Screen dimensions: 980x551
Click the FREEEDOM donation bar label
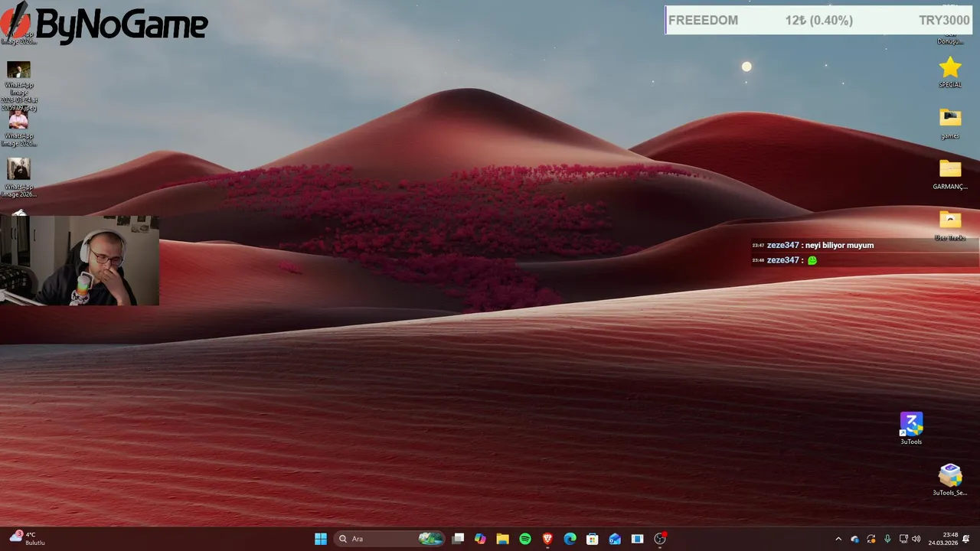tap(703, 20)
